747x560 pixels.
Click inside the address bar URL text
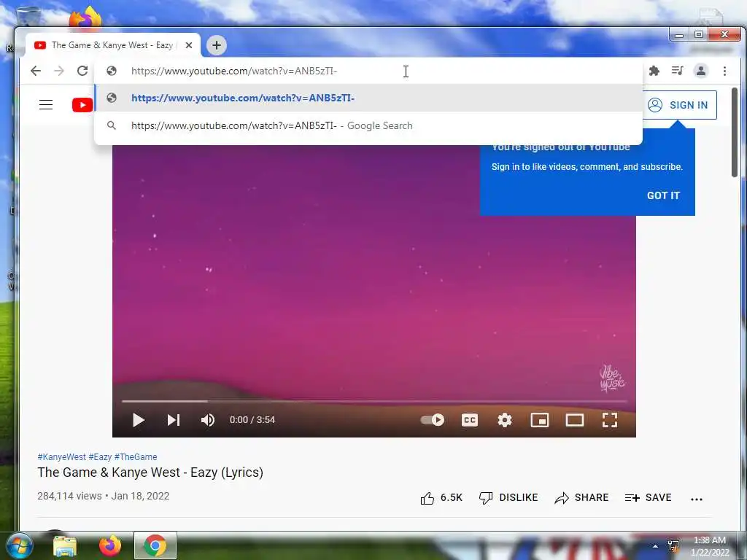click(234, 71)
